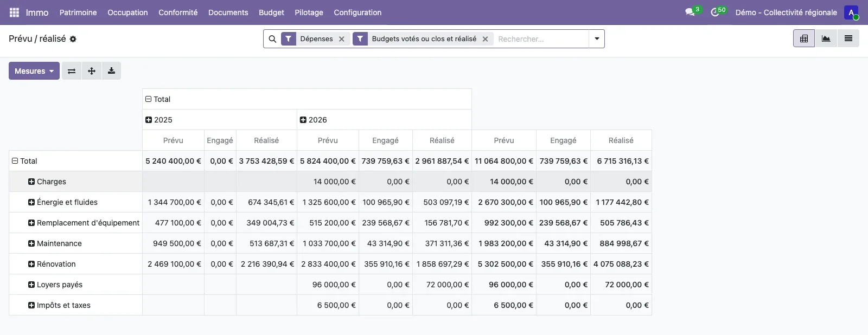The height and width of the screenshot is (335, 868).
Task: Open the Patrimoine menu
Action: [78, 12]
